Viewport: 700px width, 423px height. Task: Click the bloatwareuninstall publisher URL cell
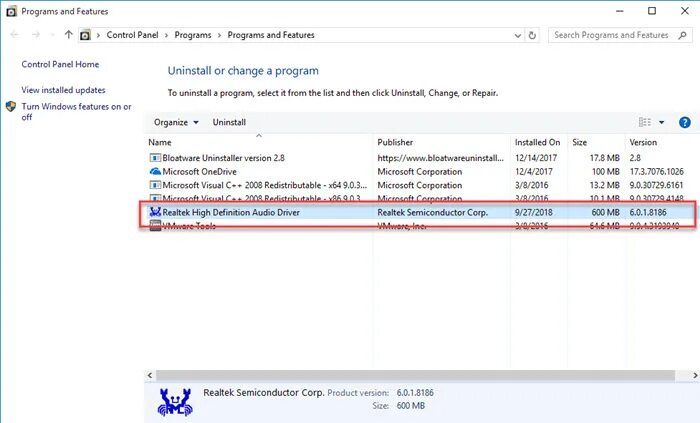click(x=440, y=158)
